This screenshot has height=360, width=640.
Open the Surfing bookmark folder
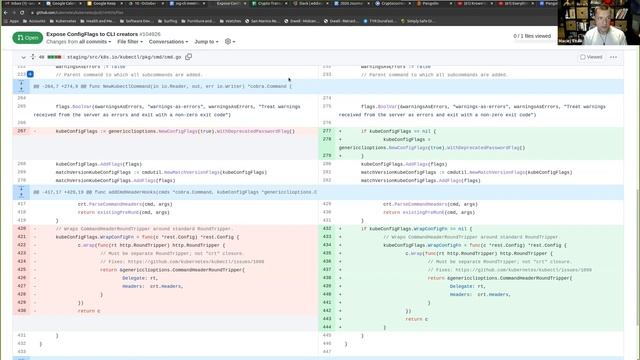[168, 21]
